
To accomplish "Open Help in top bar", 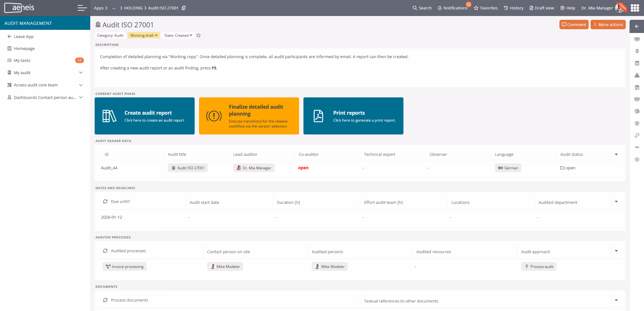I will 568,8.
